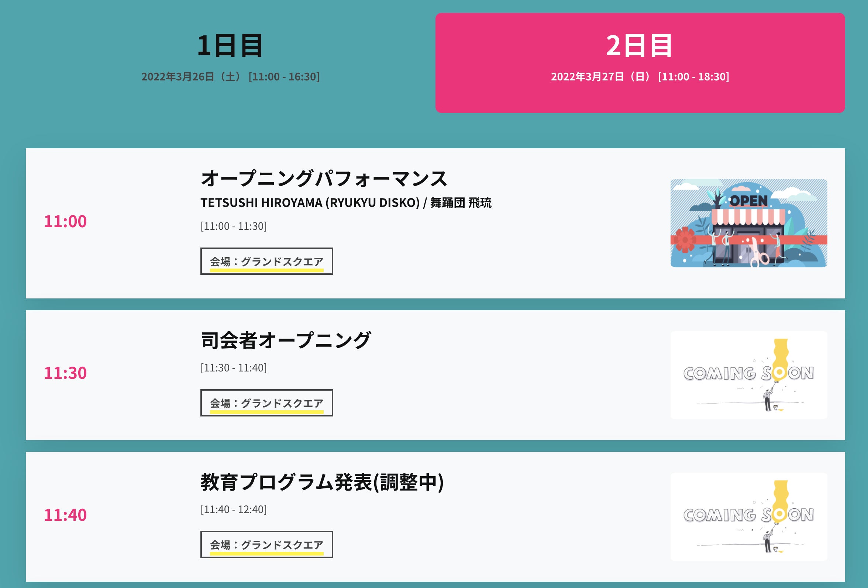Open the オープニングパフォーマンス session title
Screen dimensions: 868x588
(x=323, y=179)
